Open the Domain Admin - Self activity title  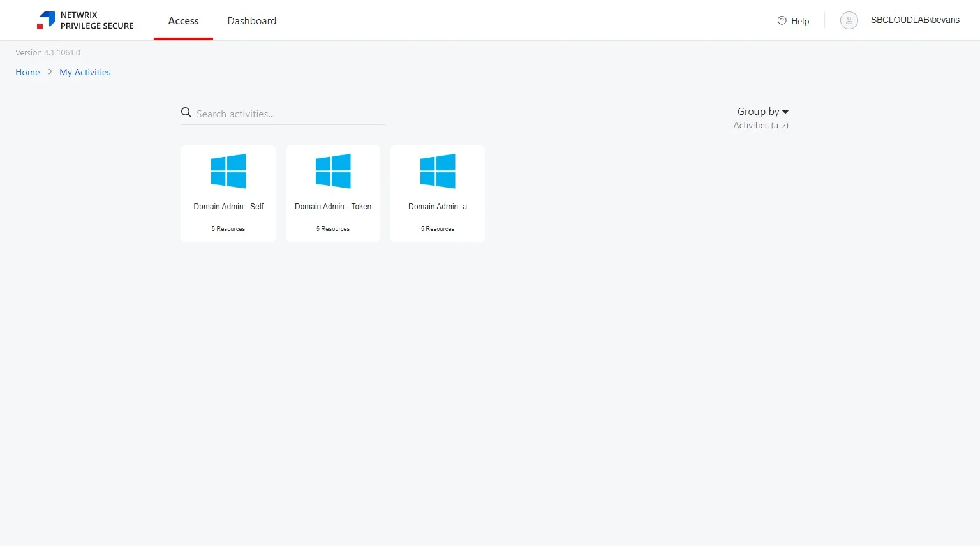228,207
